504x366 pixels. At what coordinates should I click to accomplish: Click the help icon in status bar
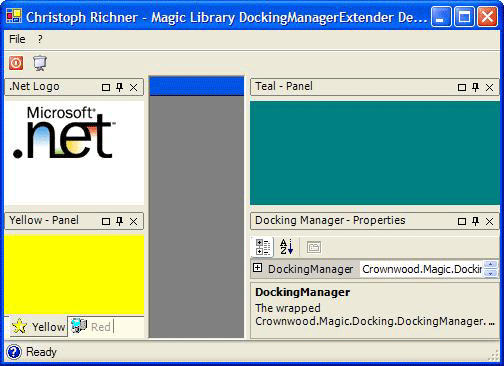point(14,352)
